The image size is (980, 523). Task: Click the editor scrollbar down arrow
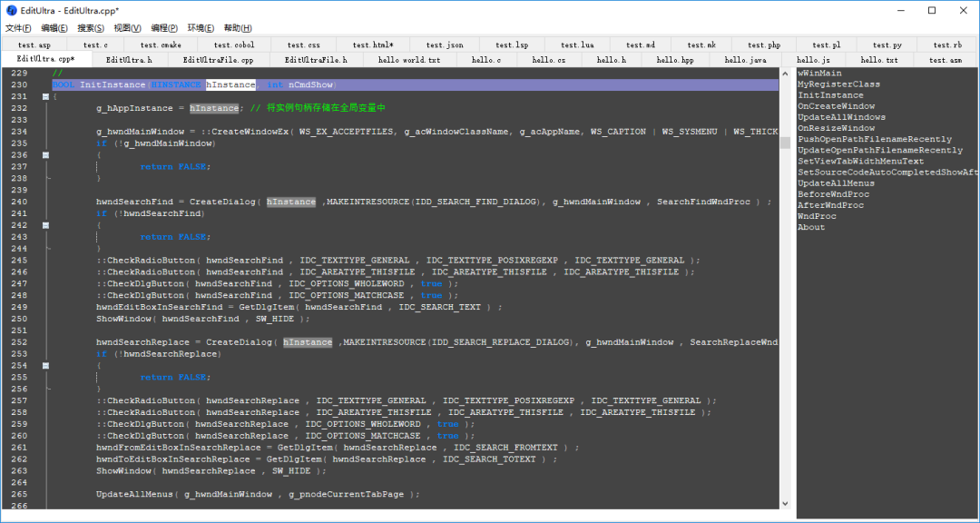point(786,503)
